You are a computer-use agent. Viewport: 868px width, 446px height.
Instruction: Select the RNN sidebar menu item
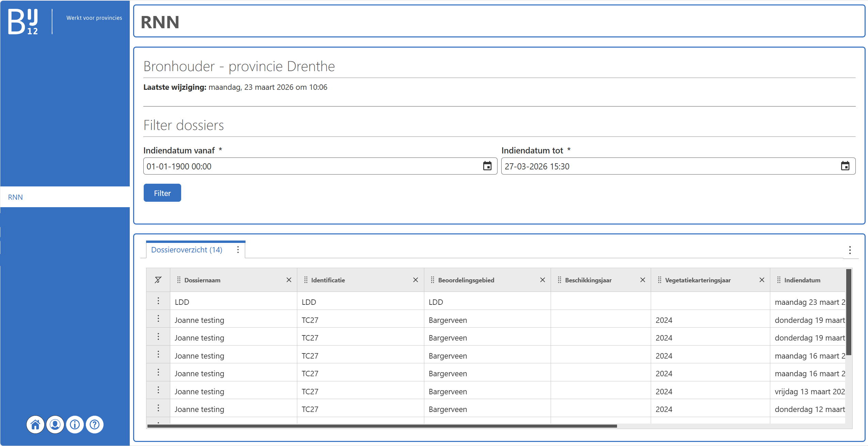click(x=16, y=197)
